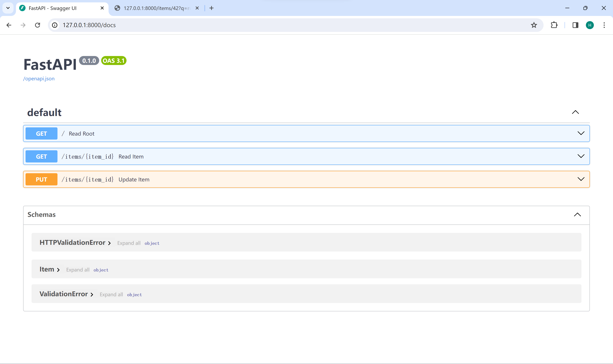This screenshot has width=613, height=364.
Task: Close the FastAPI - Swagger UI tab
Action: (x=102, y=8)
